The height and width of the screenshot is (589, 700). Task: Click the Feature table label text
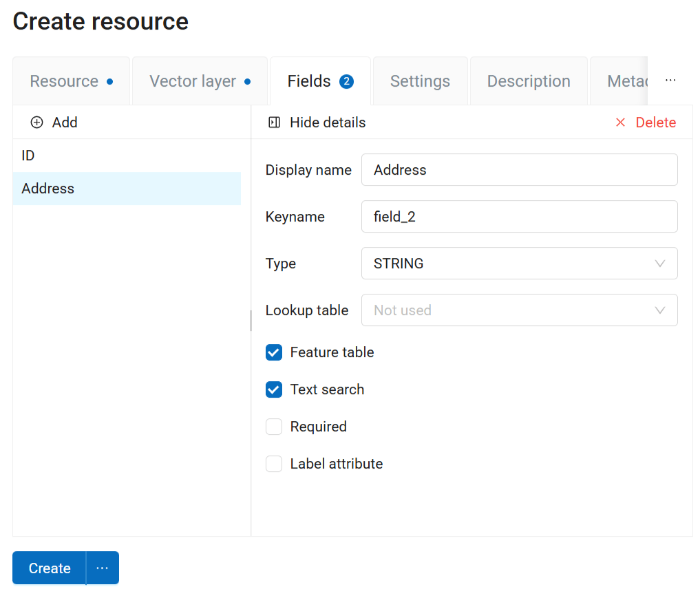click(332, 352)
